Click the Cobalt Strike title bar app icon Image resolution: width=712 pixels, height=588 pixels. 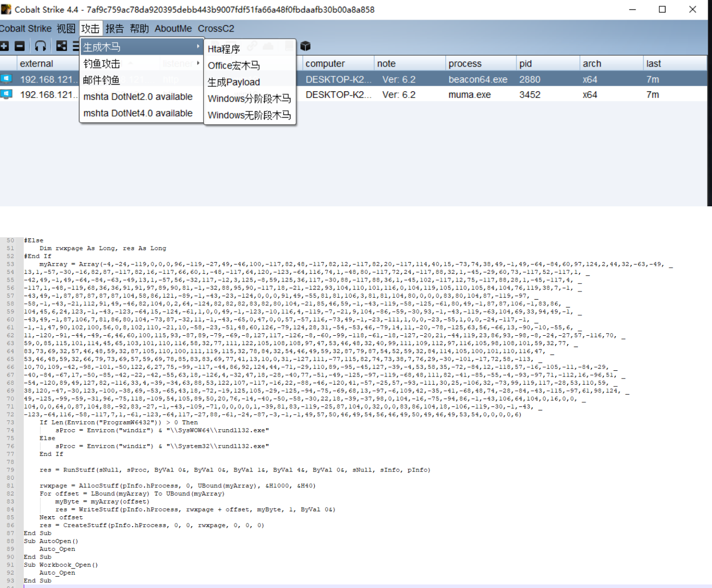[6, 9]
